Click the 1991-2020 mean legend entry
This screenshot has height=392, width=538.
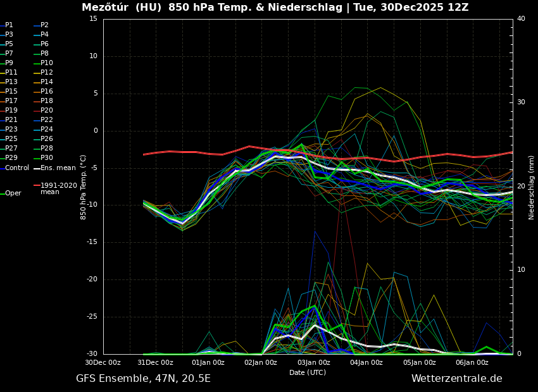pyautogui.click(x=58, y=188)
